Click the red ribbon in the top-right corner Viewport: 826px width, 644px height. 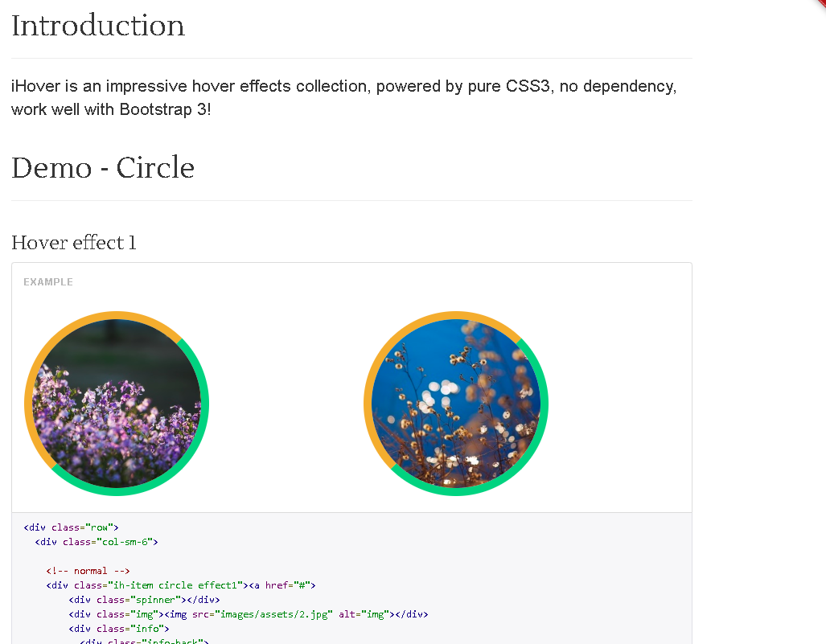819,6
